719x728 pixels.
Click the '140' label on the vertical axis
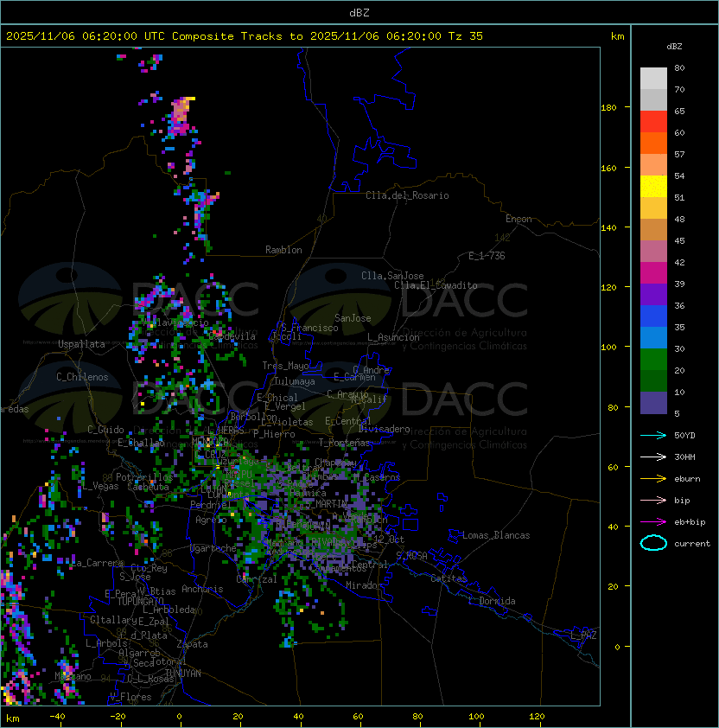(608, 228)
